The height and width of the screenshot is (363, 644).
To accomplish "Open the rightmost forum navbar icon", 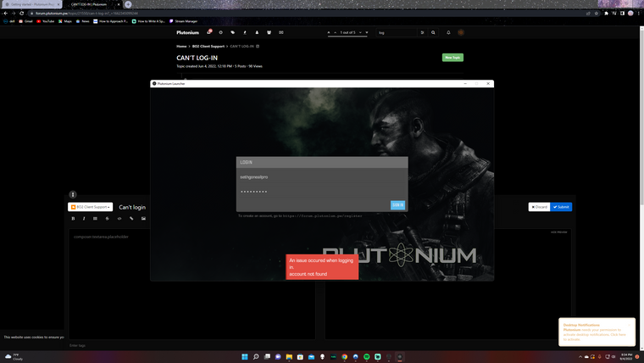I will click(x=281, y=32).
